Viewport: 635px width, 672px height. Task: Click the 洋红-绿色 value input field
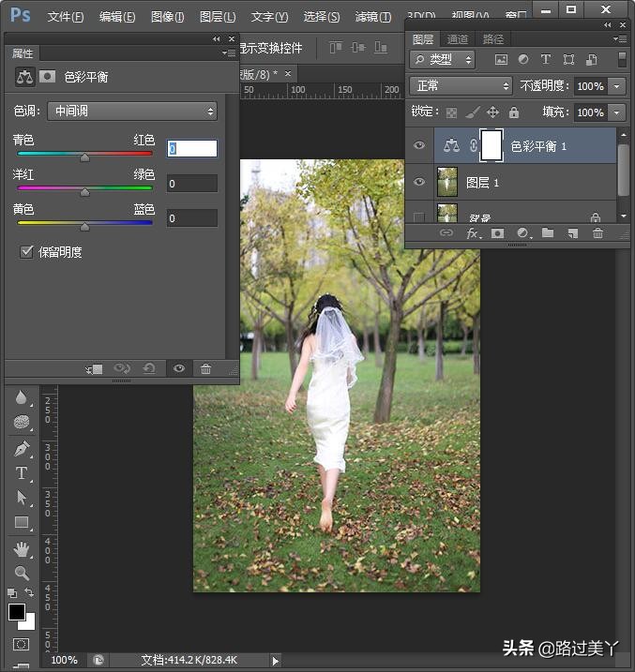[192, 184]
